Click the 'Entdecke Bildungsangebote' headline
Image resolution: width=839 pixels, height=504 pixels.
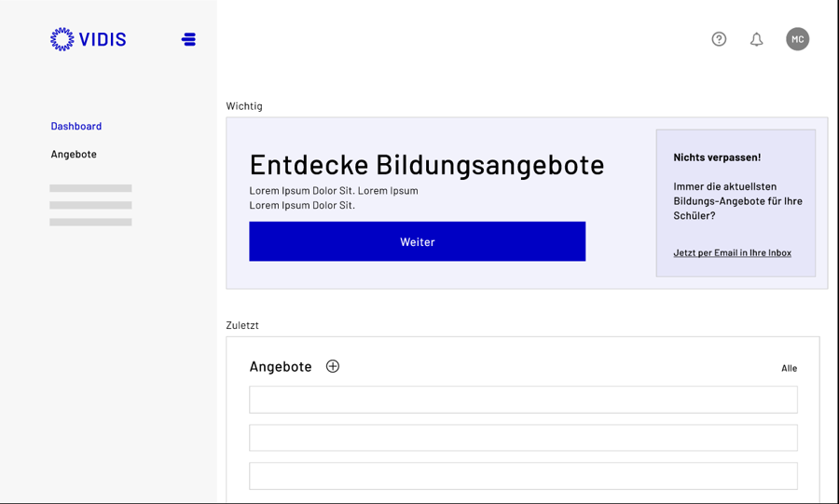(427, 164)
